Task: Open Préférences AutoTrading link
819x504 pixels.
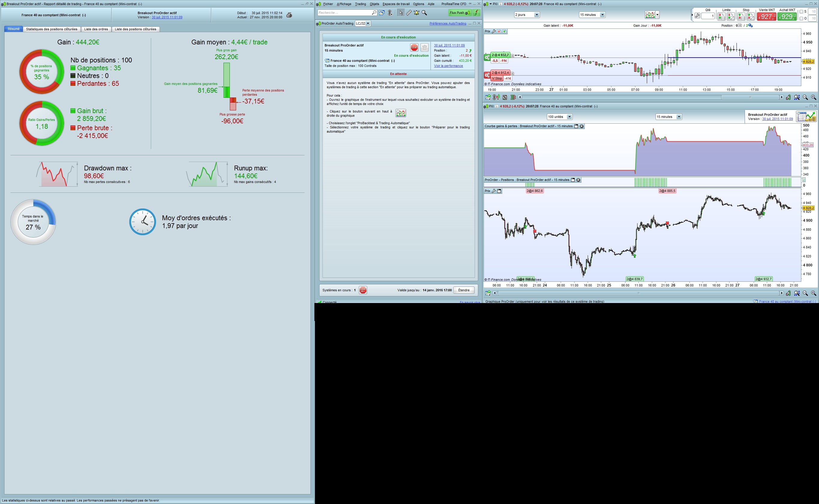Action: click(448, 24)
